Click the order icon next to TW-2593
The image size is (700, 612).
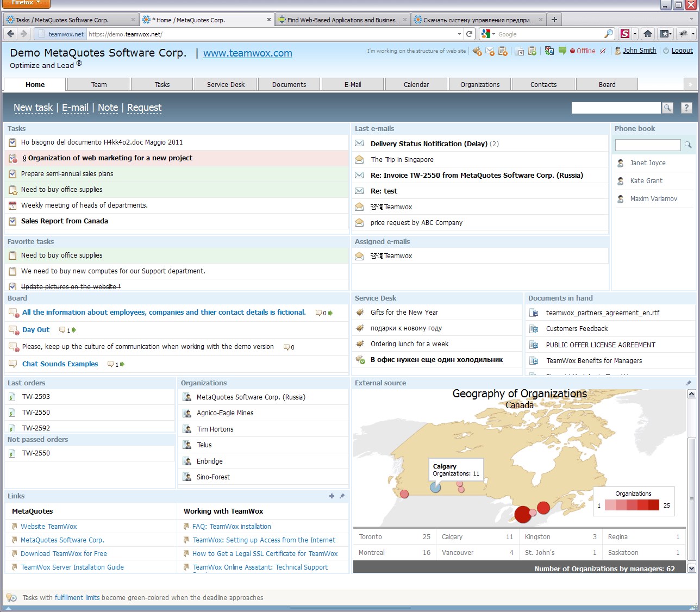[12, 397]
